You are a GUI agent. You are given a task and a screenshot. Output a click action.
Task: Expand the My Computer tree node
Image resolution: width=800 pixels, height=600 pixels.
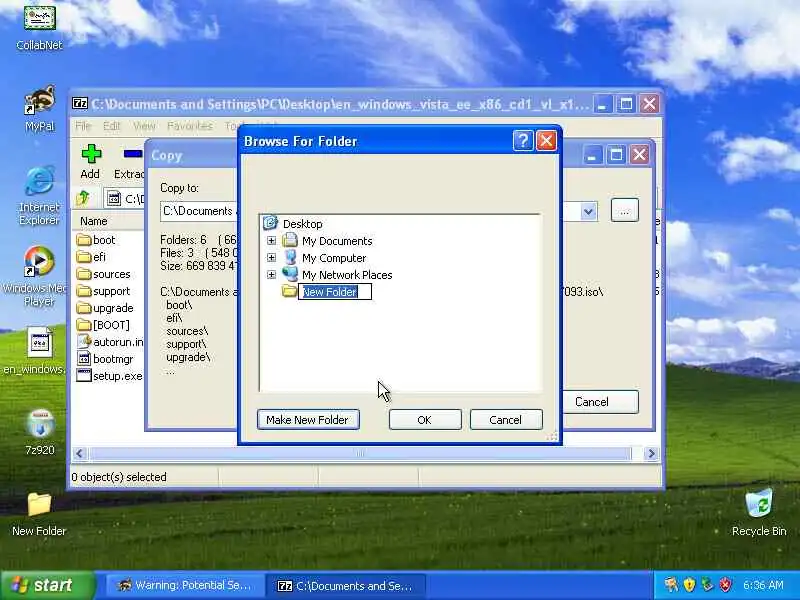[x=271, y=258]
